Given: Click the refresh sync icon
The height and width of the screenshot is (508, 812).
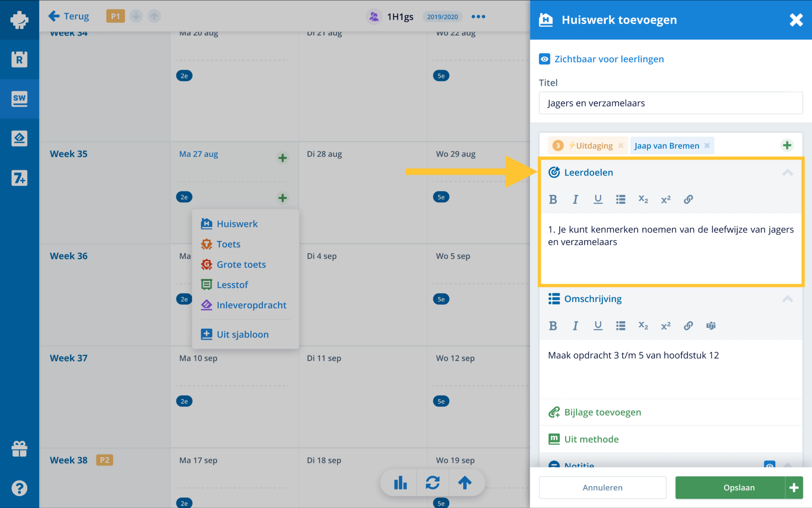Looking at the screenshot, I should 432,483.
